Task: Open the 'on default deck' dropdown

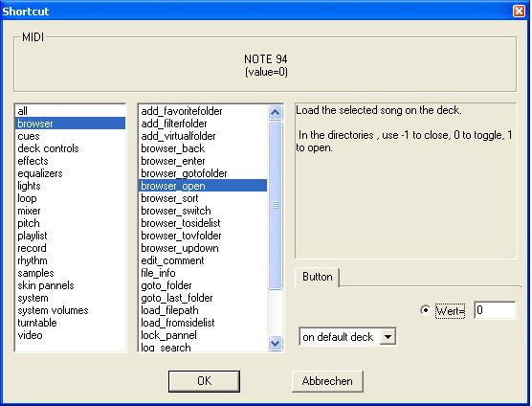Action: coord(388,337)
